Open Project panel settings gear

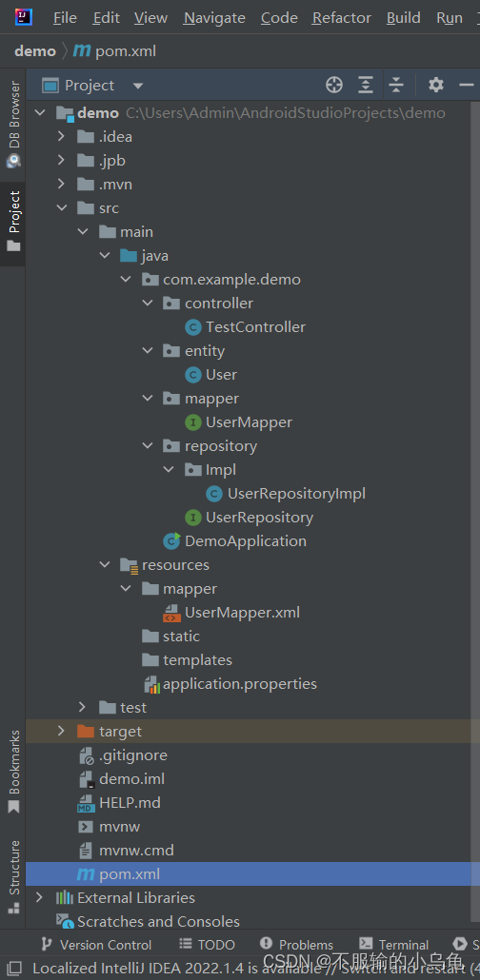pyautogui.click(x=436, y=85)
